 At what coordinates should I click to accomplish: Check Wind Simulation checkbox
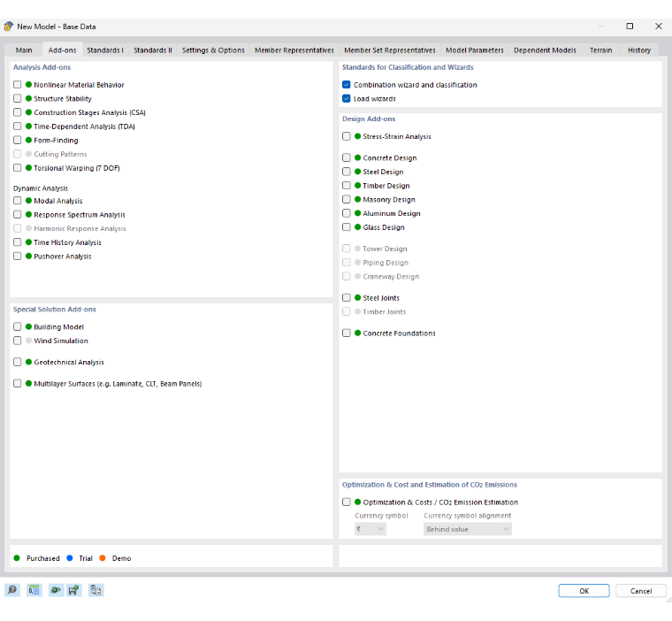click(17, 341)
